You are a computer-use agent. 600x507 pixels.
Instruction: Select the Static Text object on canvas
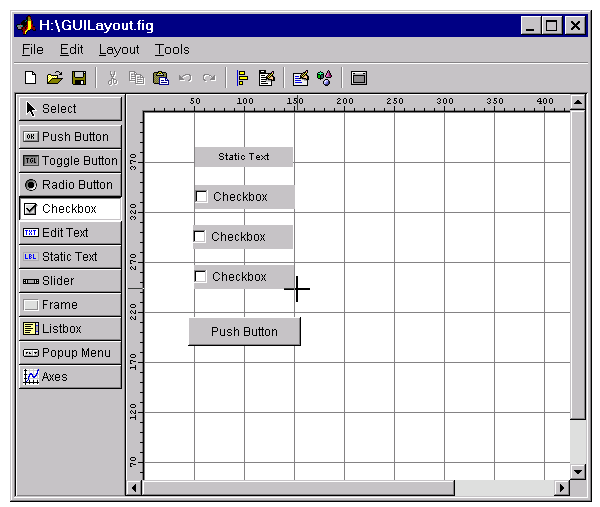[244, 157]
